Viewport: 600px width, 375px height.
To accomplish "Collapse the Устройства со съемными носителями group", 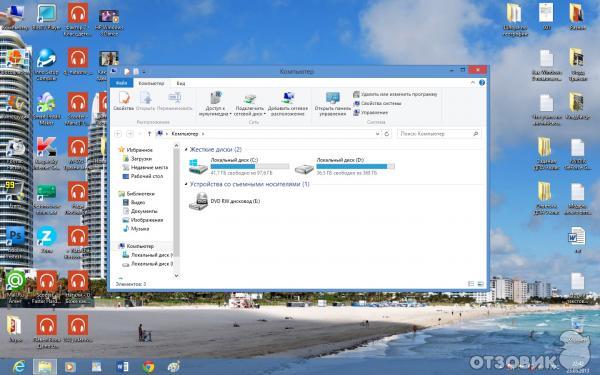I will (x=186, y=184).
